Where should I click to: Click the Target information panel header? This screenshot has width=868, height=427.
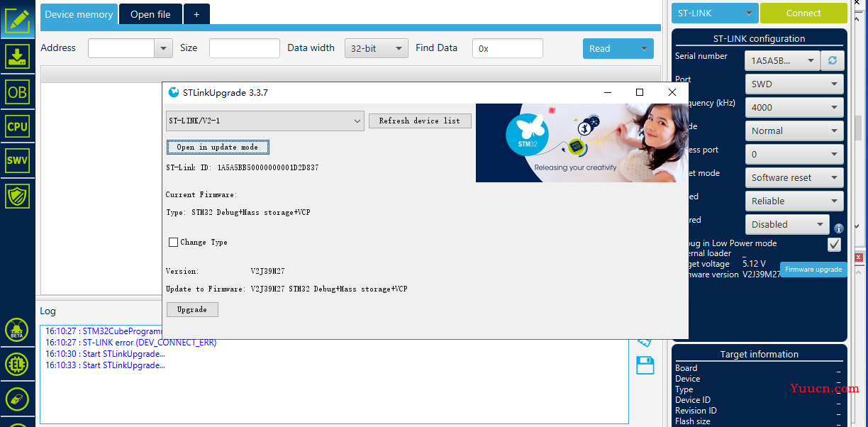click(x=759, y=354)
